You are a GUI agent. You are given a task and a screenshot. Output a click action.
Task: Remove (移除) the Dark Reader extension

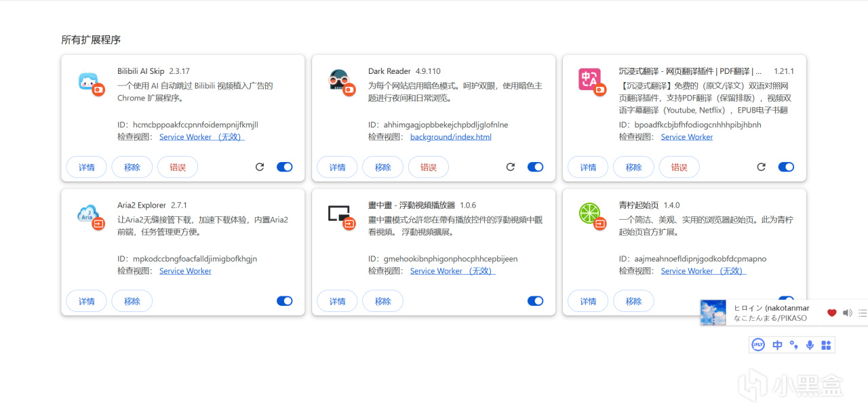coord(383,167)
